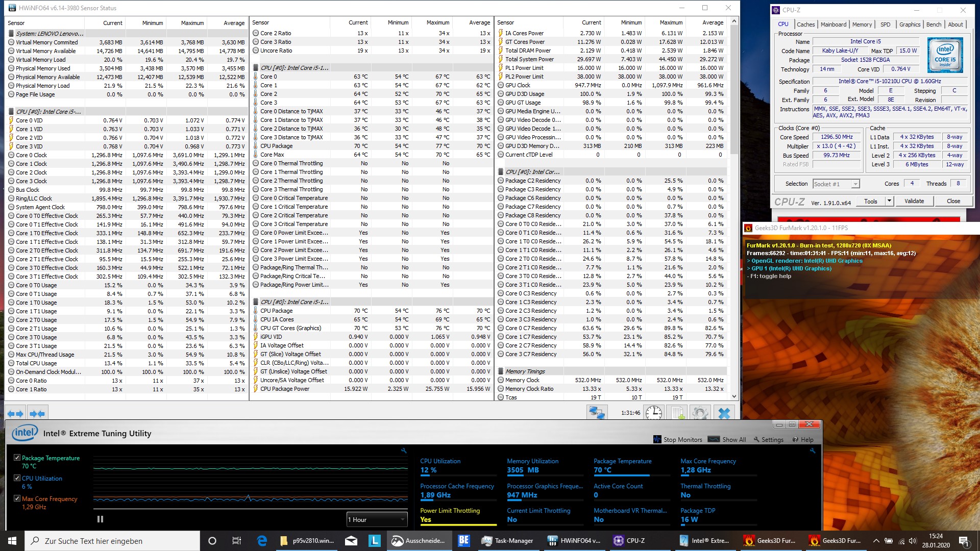Click the HWiNFO expand columns arrows icon
Screen dimensions: 980x551
[x=14, y=414]
